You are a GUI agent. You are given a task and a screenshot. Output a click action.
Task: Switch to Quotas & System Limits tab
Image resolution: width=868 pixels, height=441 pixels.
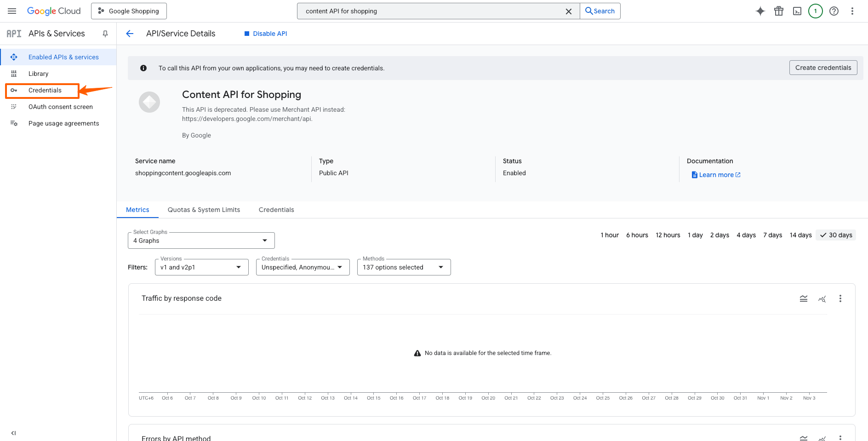[x=204, y=210]
